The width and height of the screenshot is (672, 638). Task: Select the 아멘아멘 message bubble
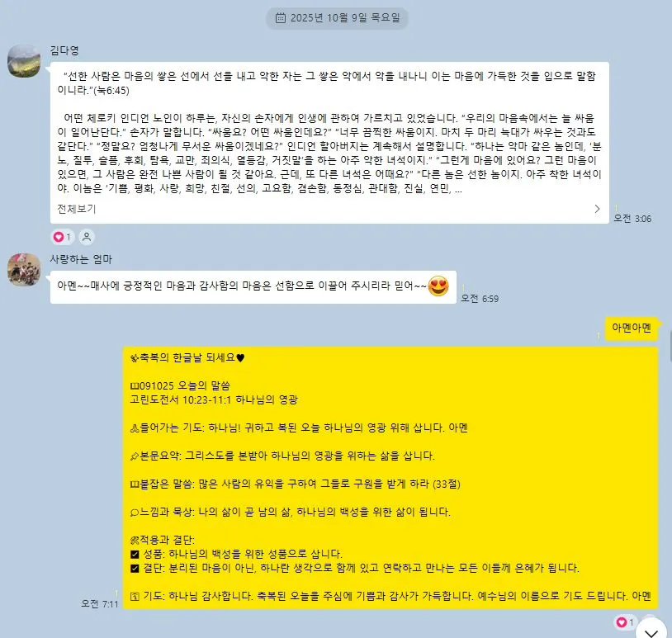(x=632, y=328)
